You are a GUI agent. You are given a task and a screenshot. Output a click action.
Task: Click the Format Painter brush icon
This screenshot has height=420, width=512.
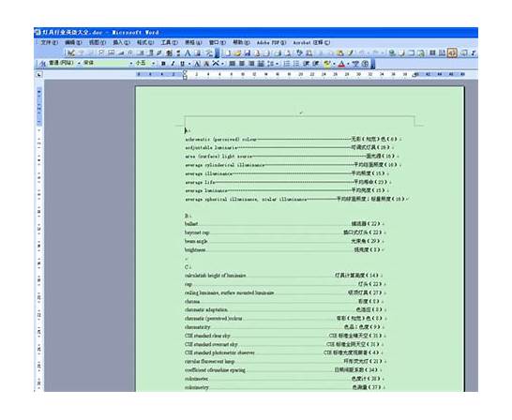coord(351,52)
